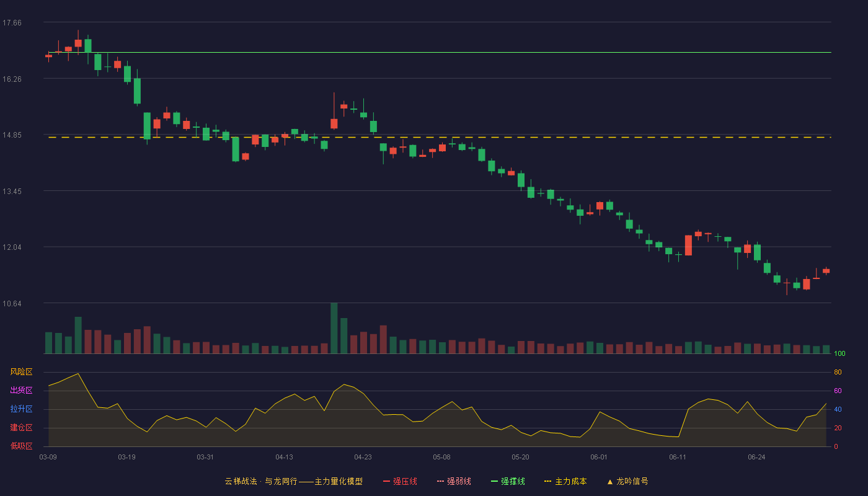Select the 出货区 zone label
This screenshot has width=868, height=496.
[x=21, y=391]
